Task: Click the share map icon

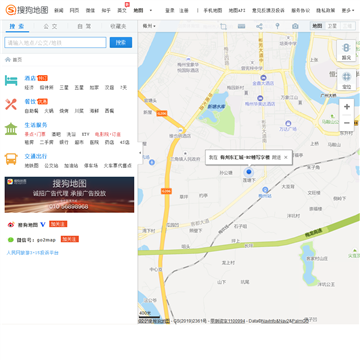Action: click(x=259, y=26)
